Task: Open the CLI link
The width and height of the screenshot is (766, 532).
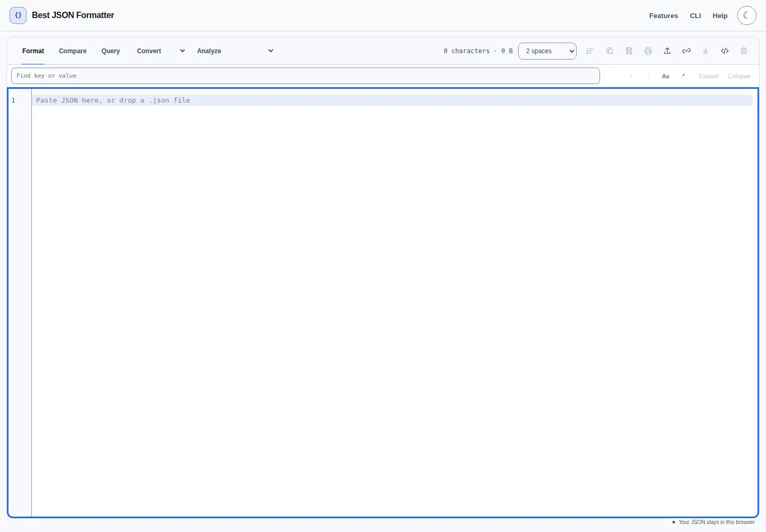Action: [695, 16]
